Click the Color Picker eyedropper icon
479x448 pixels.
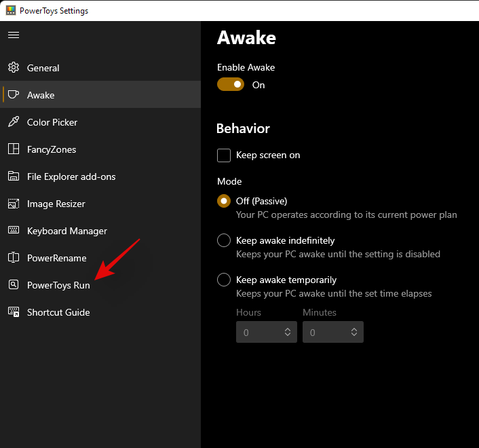(14, 122)
